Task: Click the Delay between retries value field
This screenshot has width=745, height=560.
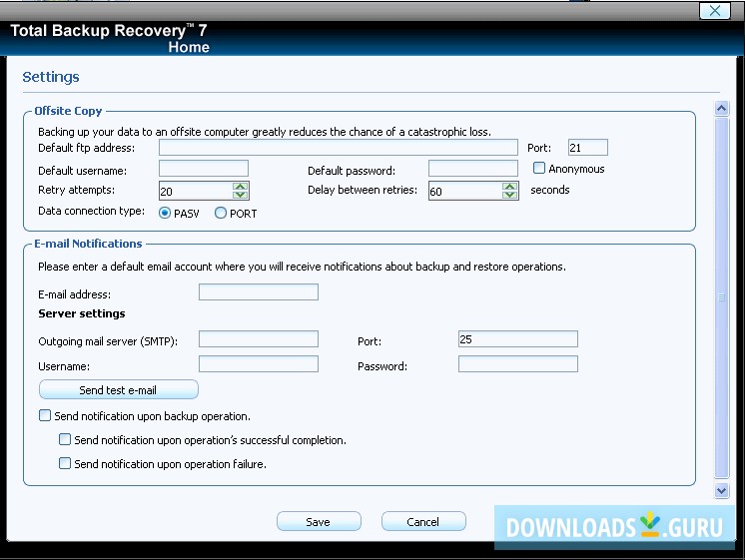Action: point(465,191)
